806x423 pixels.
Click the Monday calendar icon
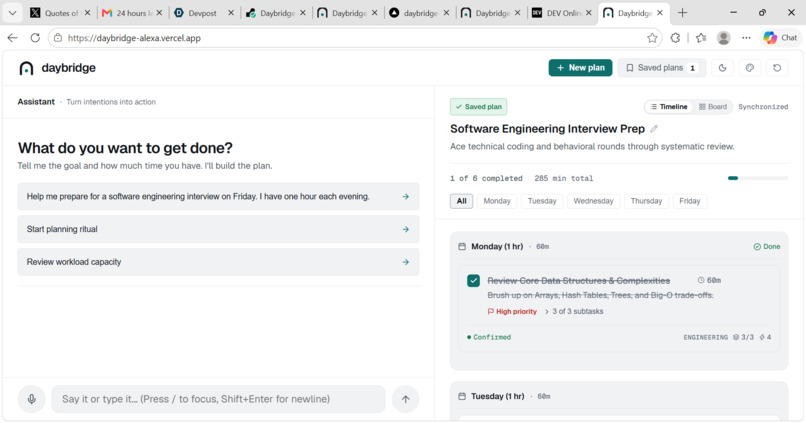pyautogui.click(x=462, y=247)
